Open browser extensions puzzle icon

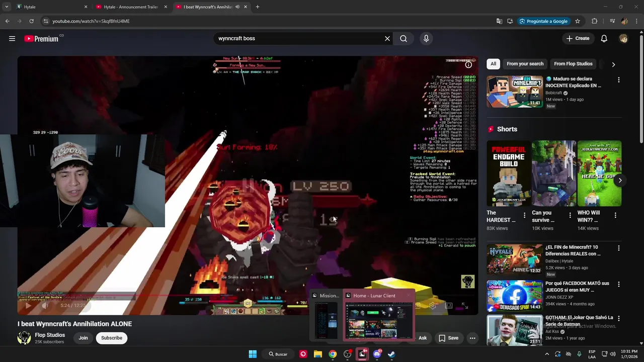coord(595,21)
